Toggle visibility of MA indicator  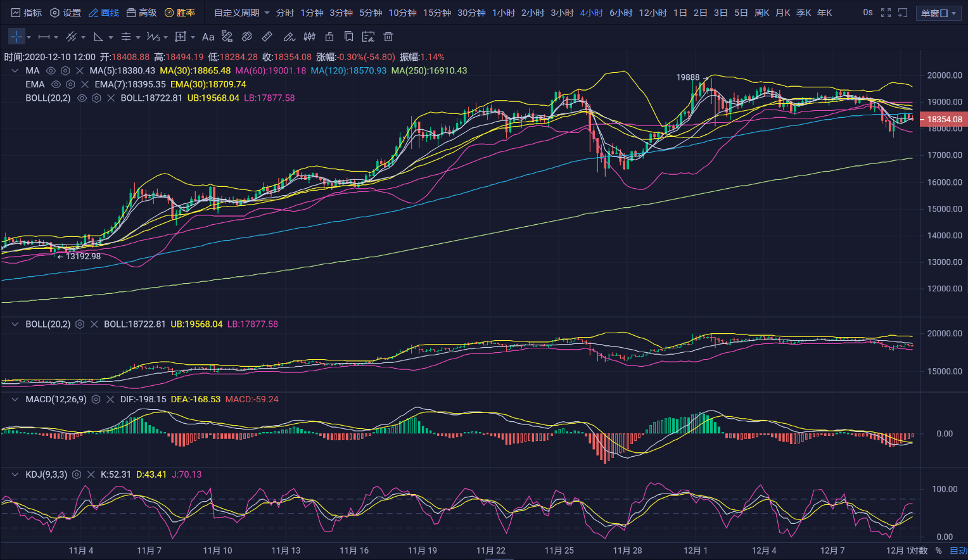point(51,71)
